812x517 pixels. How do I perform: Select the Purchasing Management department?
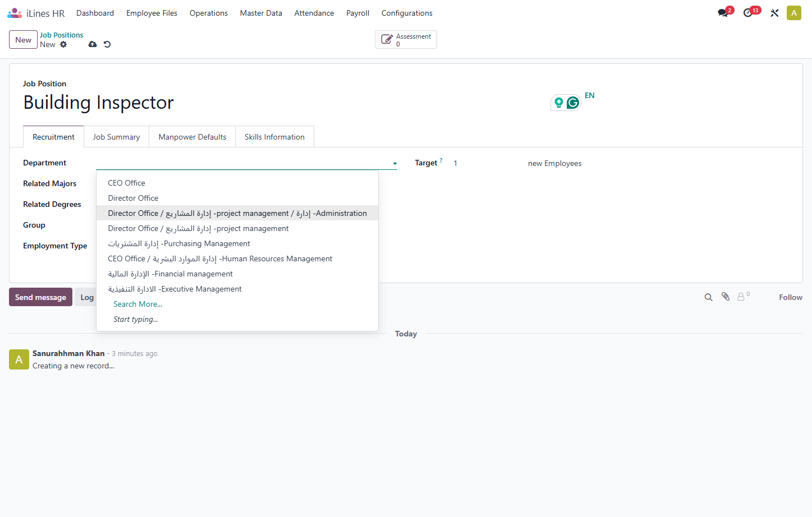click(x=237, y=243)
